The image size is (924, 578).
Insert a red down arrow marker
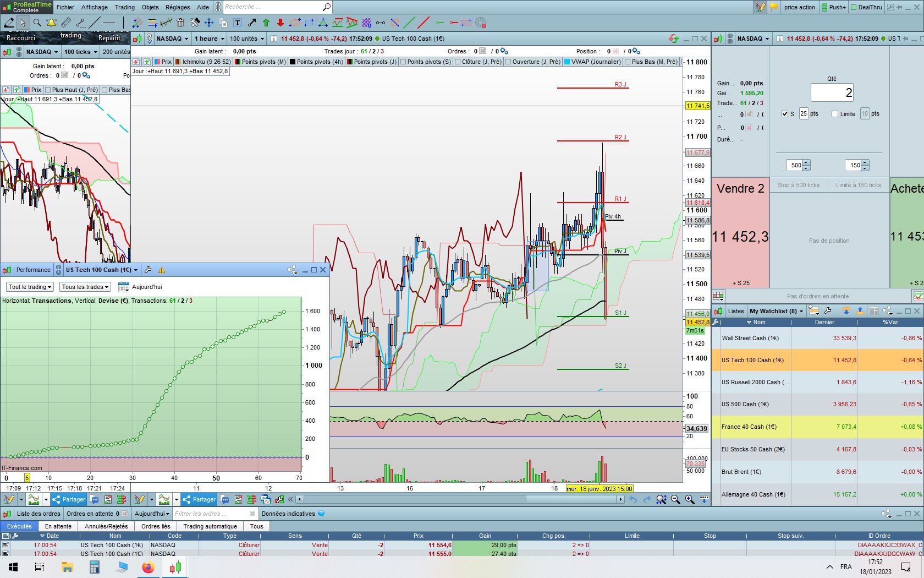pos(280,23)
